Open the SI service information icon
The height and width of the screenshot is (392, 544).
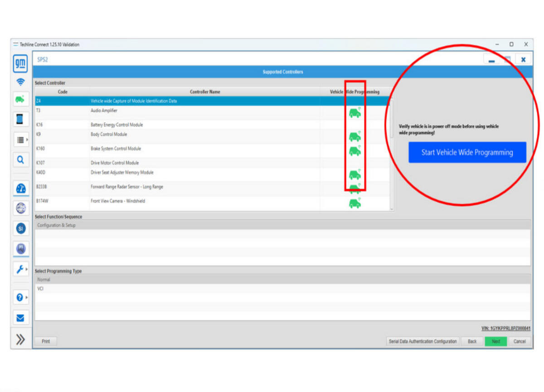[x=20, y=229]
